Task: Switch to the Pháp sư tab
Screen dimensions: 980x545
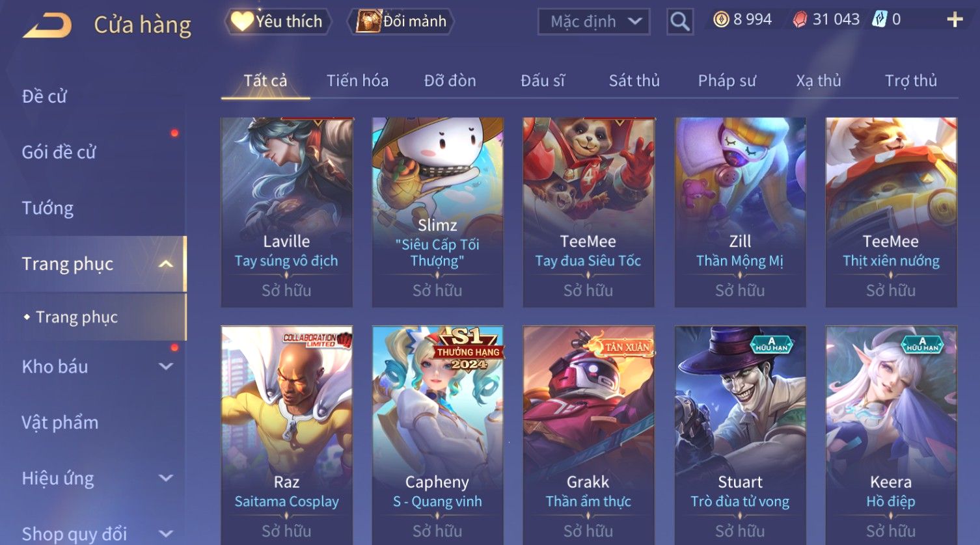Action: coord(727,81)
